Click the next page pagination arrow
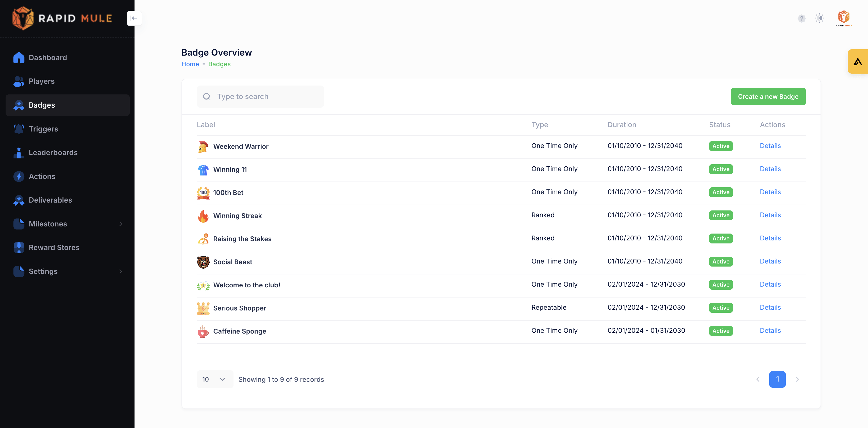Screen dimensions: 868x428 [x=797, y=379]
